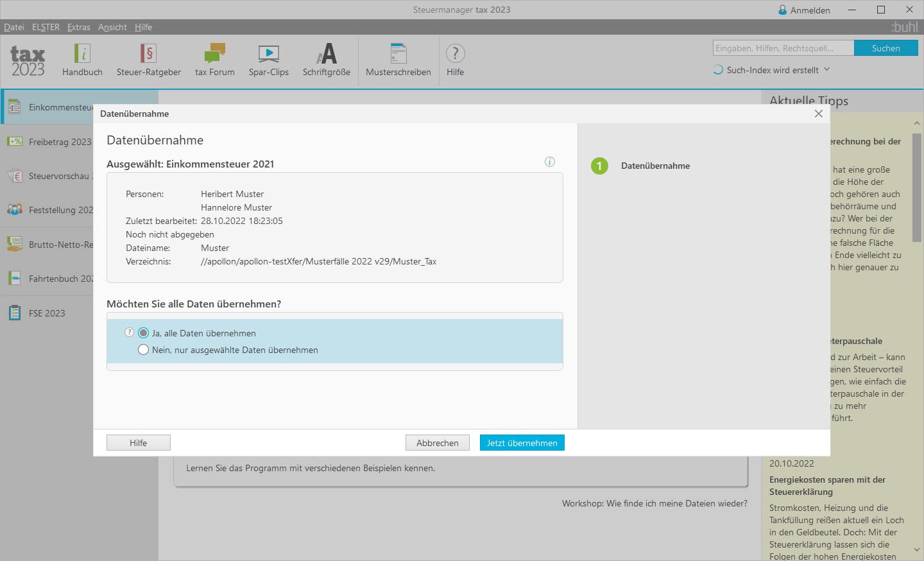This screenshot has height=561, width=924.
Task: Click the tax 2023 logo
Action: pyautogui.click(x=28, y=62)
